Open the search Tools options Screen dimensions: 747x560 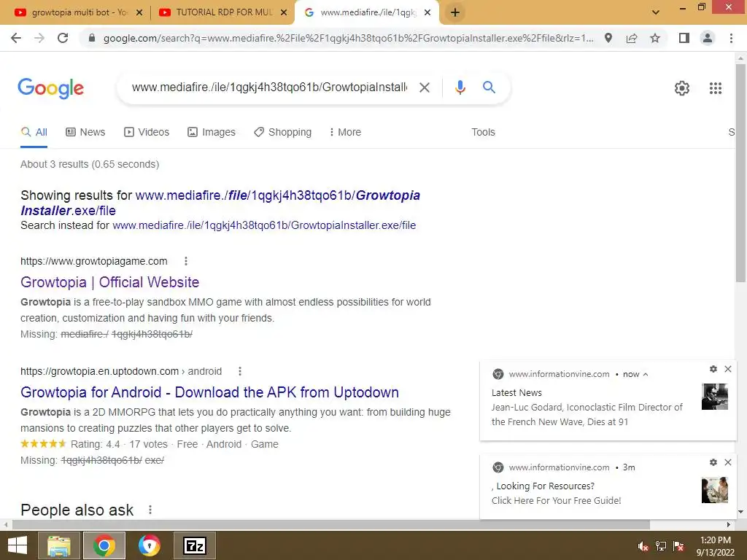click(x=483, y=133)
